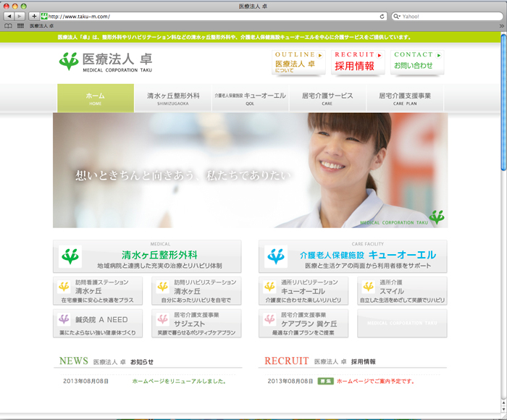Open the bookmarks book icon
This screenshot has height=420, width=507.
(x=8, y=25)
